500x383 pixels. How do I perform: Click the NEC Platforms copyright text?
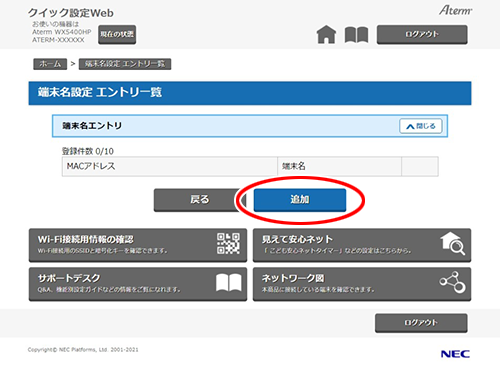tap(83, 350)
